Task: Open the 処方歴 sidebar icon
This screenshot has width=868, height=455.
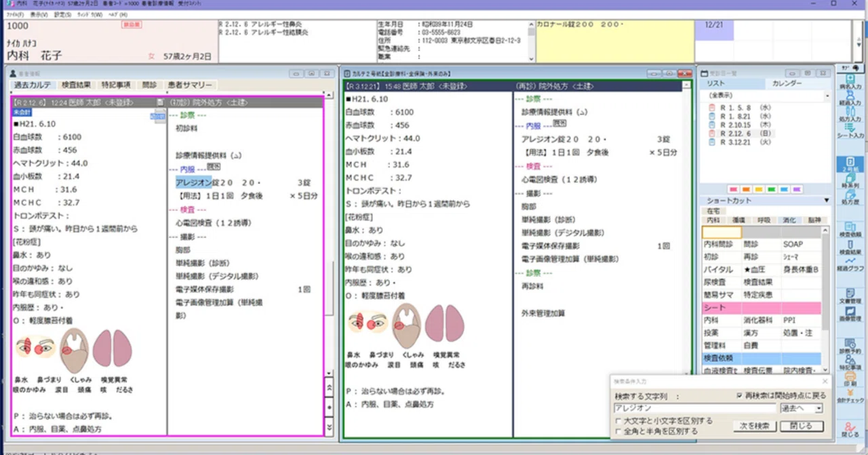Action: pyautogui.click(x=850, y=197)
